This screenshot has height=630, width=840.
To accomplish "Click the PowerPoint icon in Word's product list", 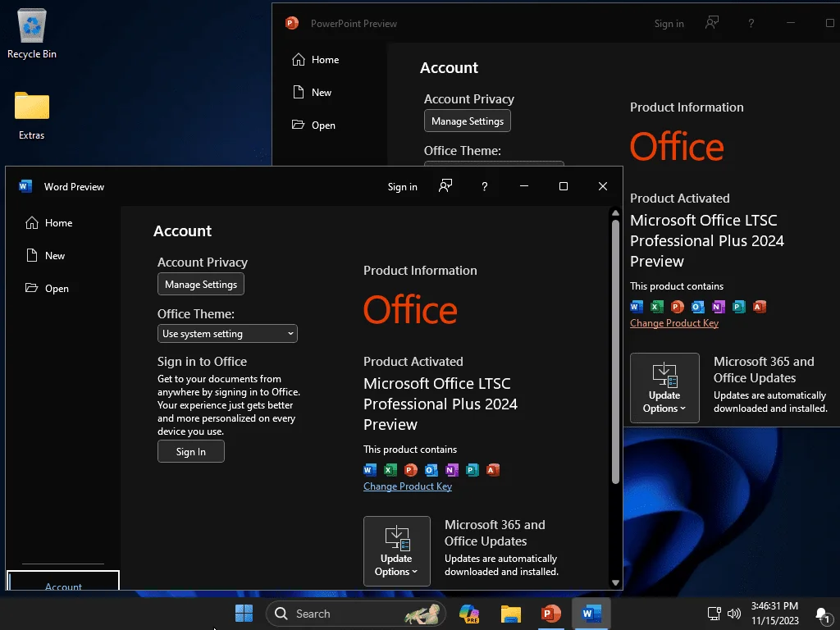I will tap(411, 470).
